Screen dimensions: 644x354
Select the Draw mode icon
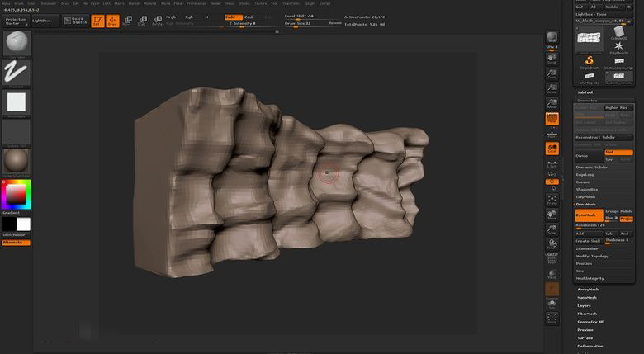(x=112, y=20)
